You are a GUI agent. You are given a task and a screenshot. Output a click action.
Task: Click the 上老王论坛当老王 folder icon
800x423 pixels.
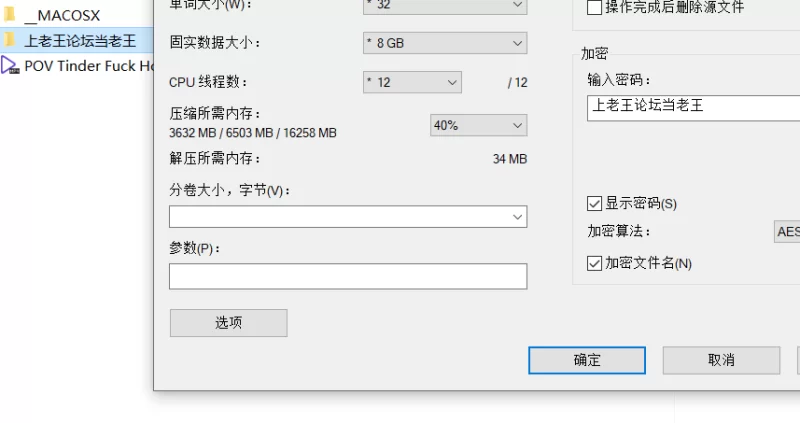click(9, 40)
